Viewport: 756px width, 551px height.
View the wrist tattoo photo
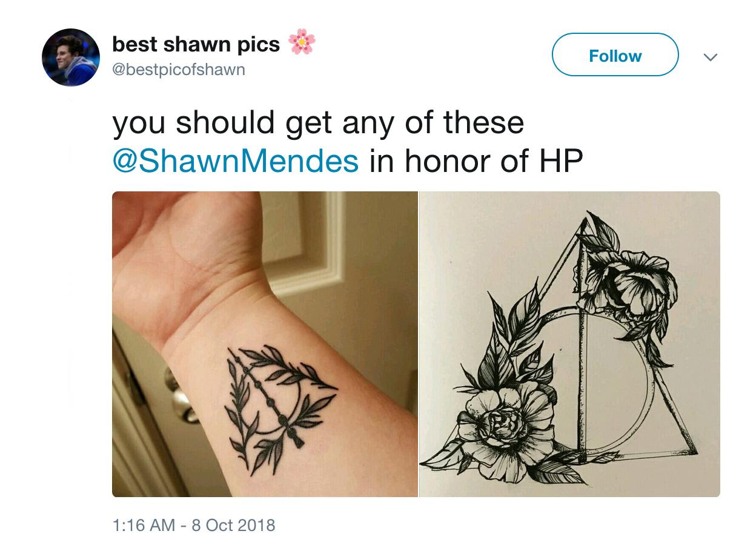point(265,344)
